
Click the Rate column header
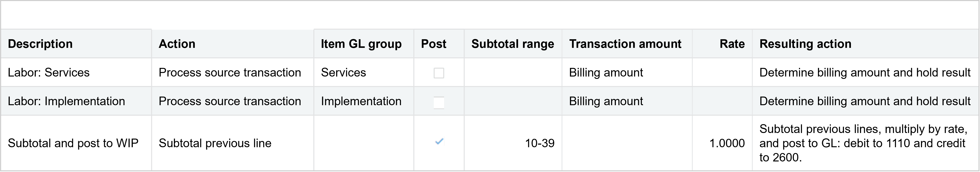coord(732,44)
